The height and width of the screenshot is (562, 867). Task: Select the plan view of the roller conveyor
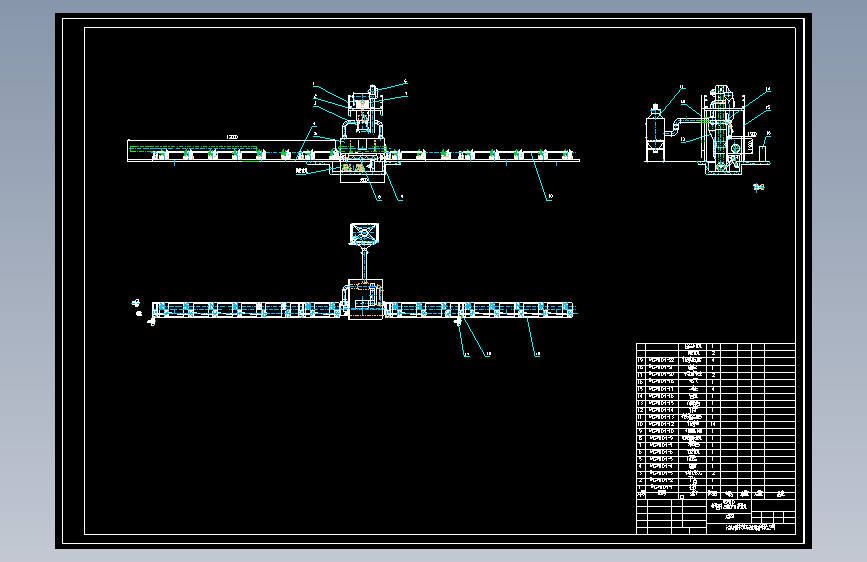354,290
